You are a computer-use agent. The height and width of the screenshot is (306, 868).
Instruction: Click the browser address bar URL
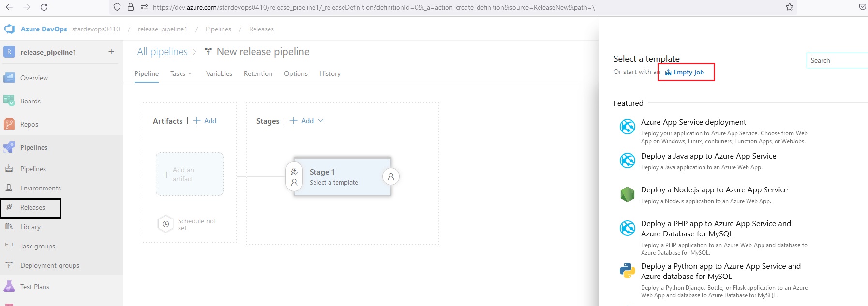pyautogui.click(x=374, y=7)
